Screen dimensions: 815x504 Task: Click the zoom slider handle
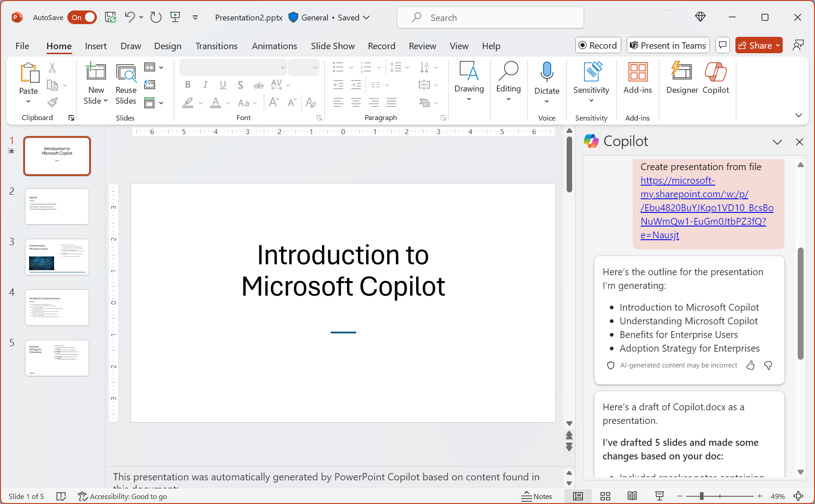(702, 496)
